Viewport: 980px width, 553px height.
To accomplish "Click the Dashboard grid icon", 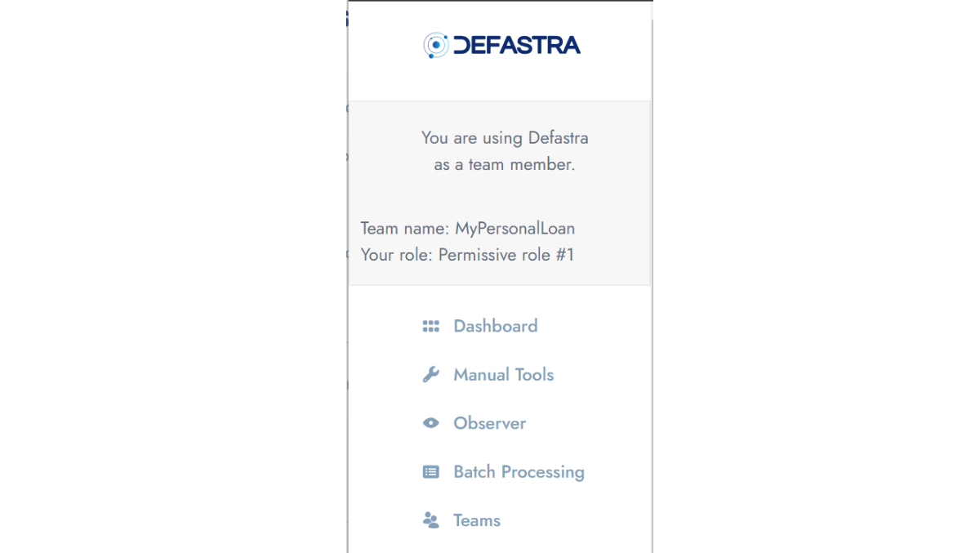I will 430,326.
